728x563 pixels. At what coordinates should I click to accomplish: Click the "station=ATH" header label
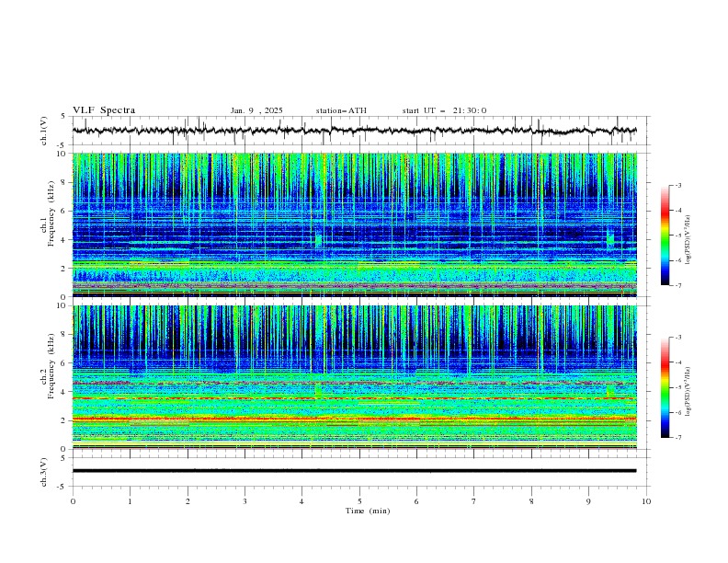tap(341, 110)
